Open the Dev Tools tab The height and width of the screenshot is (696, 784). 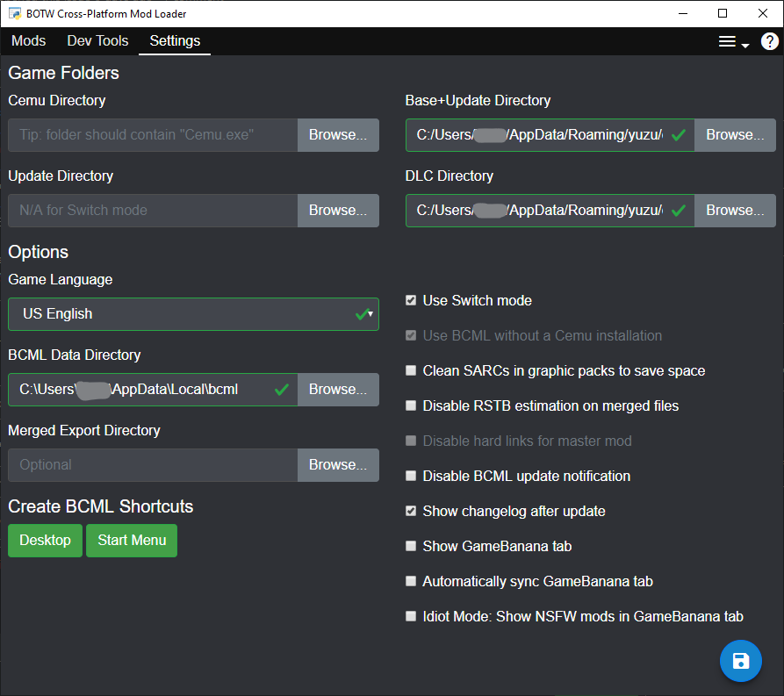[x=97, y=40]
